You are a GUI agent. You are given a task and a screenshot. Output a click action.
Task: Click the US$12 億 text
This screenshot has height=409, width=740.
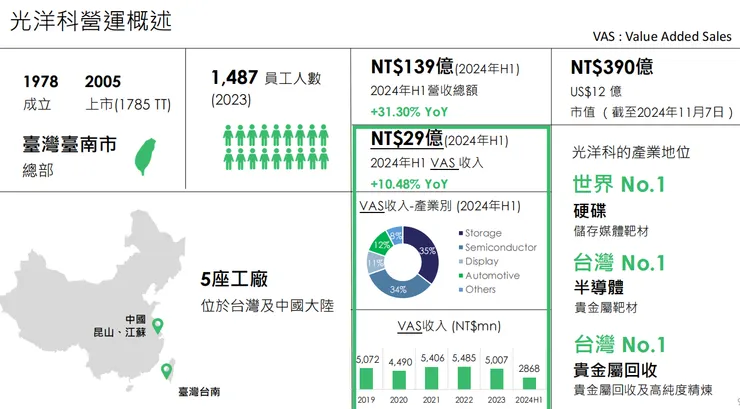(596, 91)
